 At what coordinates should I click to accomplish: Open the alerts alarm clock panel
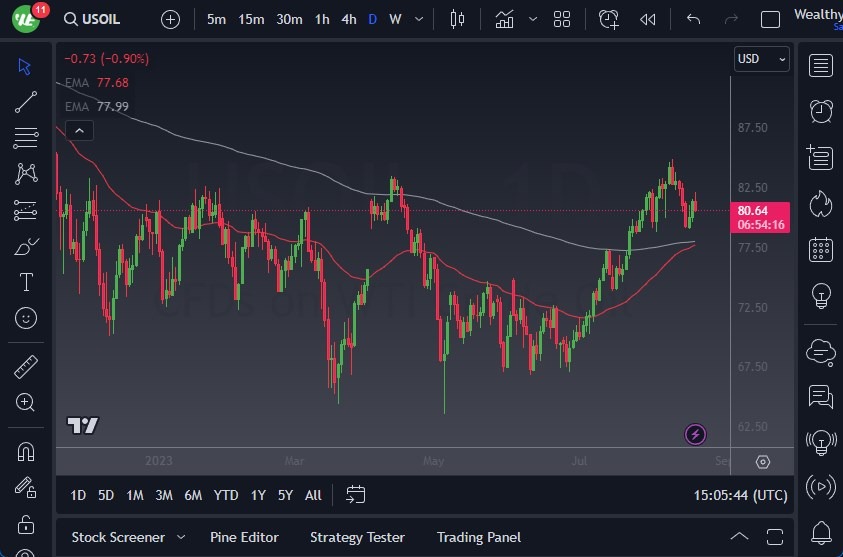[x=821, y=111]
